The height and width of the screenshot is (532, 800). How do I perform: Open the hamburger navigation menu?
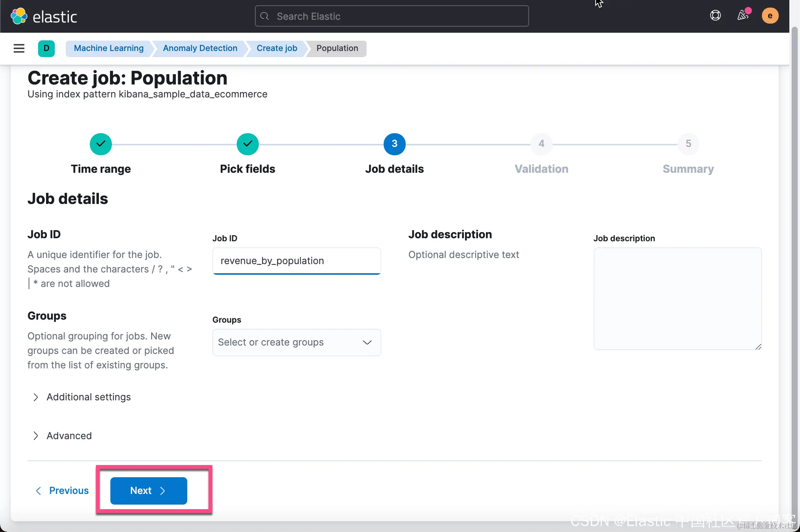coord(19,48)
